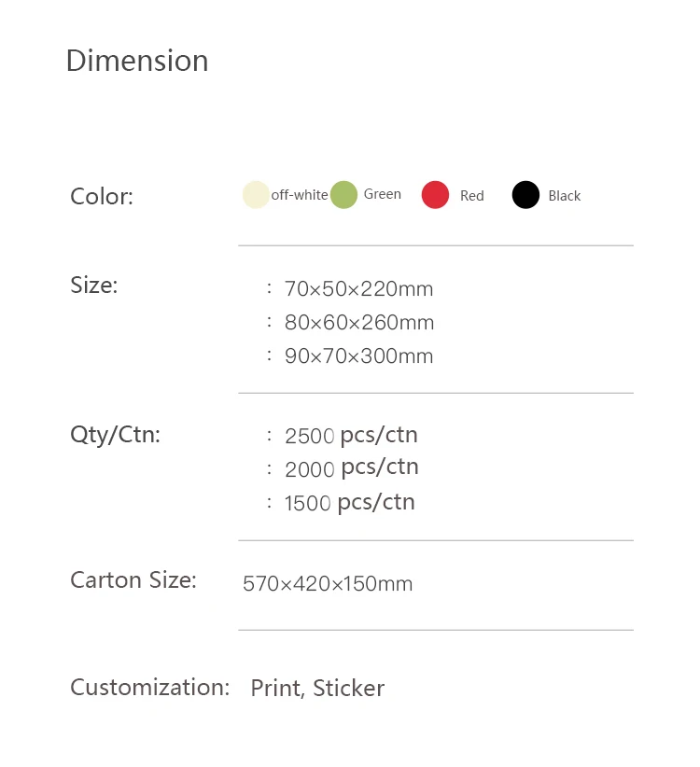Viewport: 700px width, 767px height.
Task: Select size 80×60×260mm
Action: pyautogui.click(x=359, y=323)
